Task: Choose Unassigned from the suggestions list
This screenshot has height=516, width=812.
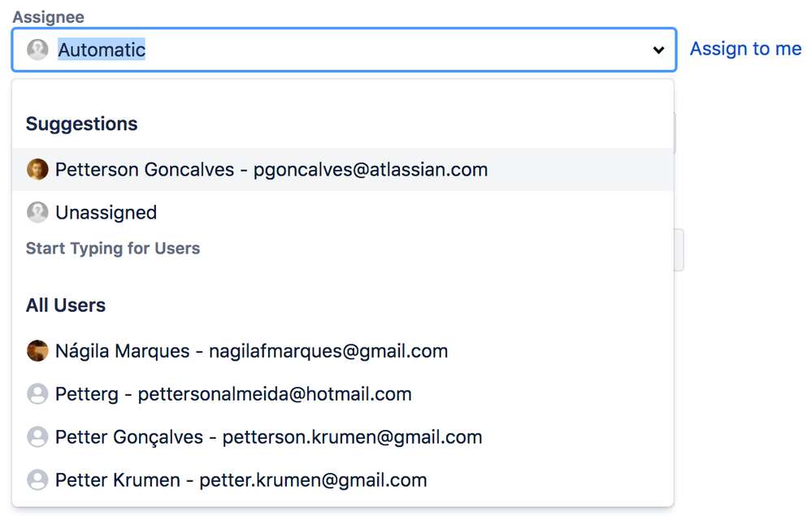Action: point(106,212)
